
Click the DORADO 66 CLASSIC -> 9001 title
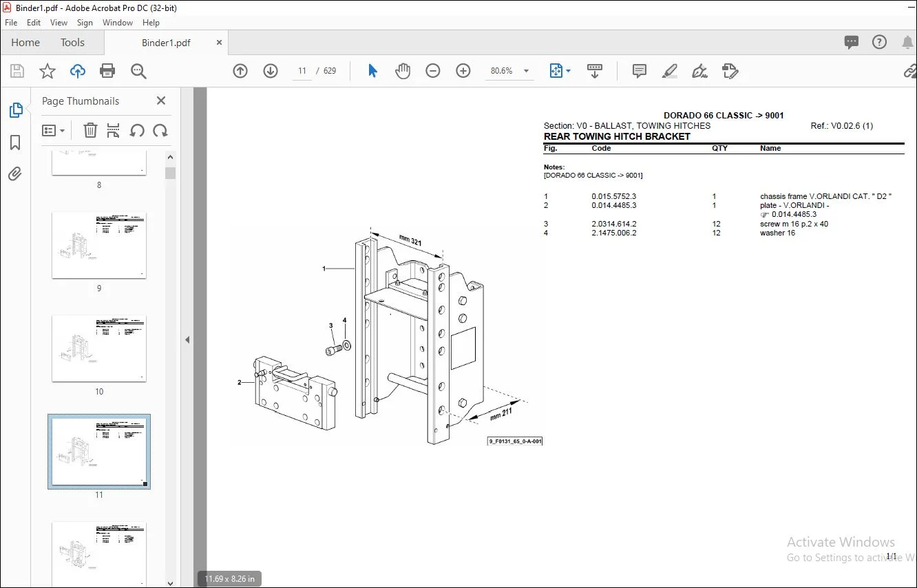tap(724, 116)
